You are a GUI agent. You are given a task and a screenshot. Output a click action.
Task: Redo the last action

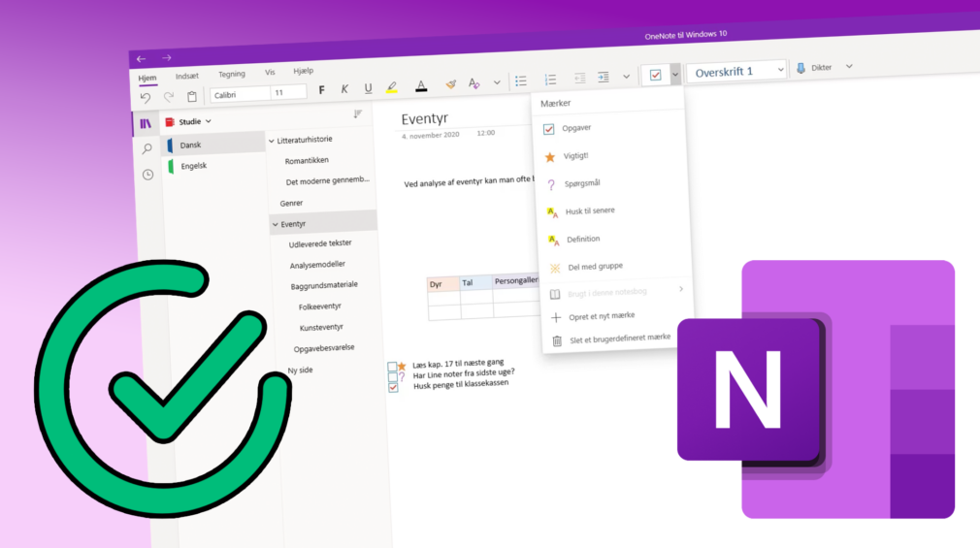tap(168, 97)
